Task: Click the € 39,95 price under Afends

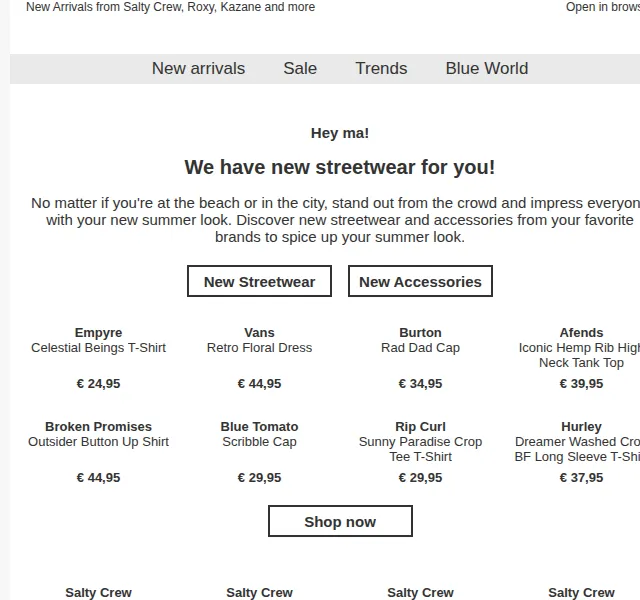Action: pyautogui.click(x=581, y=384)
